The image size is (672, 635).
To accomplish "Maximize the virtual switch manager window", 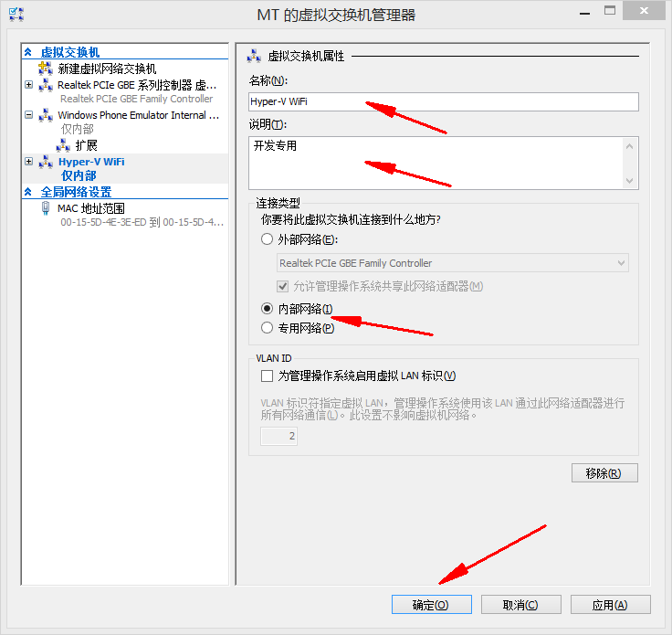I will tap(610, 11).
